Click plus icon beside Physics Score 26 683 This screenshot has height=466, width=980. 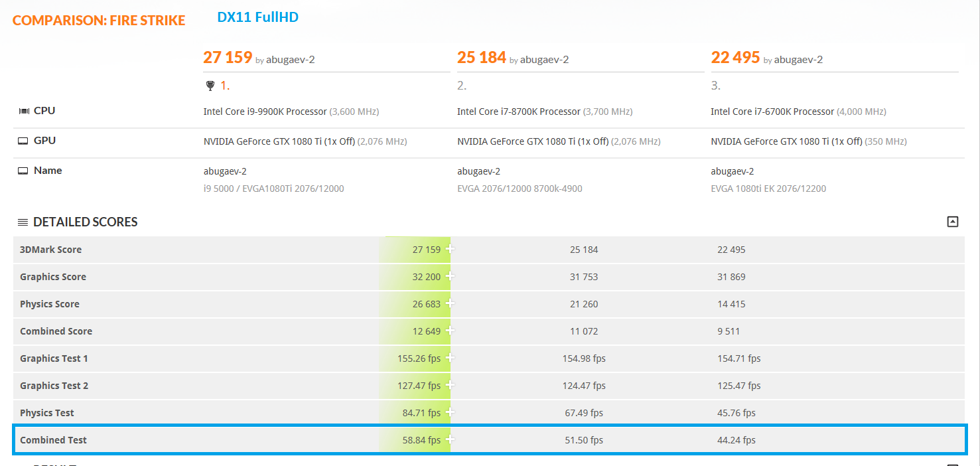pyautogui.click(x=450, y=304)
